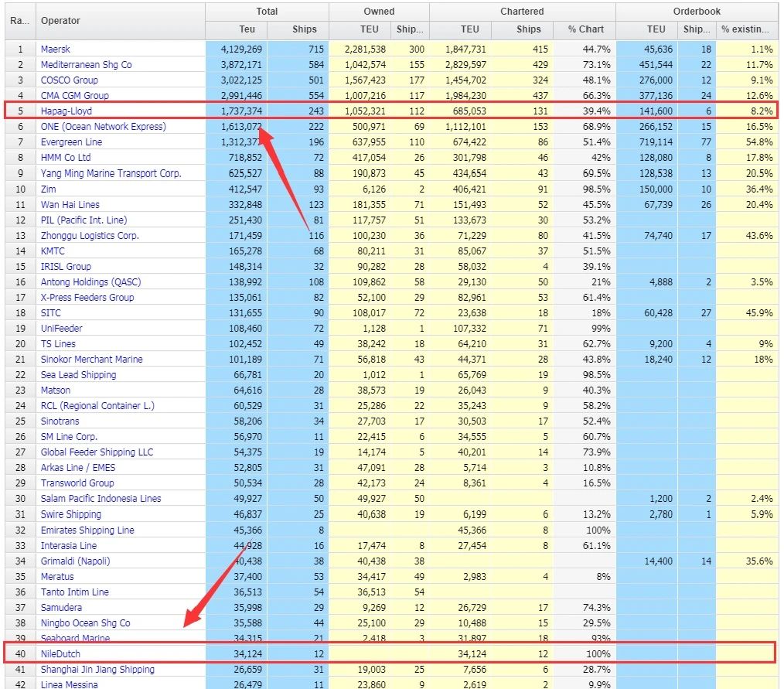The image size is (784, 689).
Task: Open the Sinokor Merchant Marine link
Action: (91, 360)
